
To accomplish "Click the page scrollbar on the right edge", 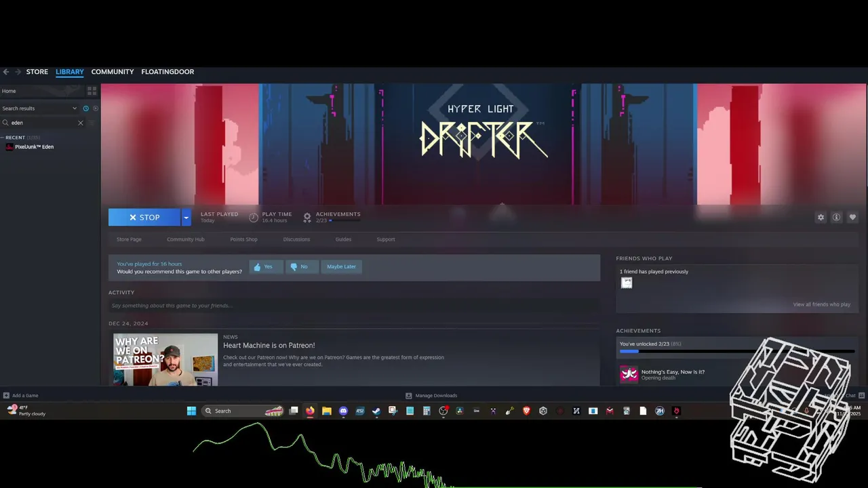I will (866, 136).
